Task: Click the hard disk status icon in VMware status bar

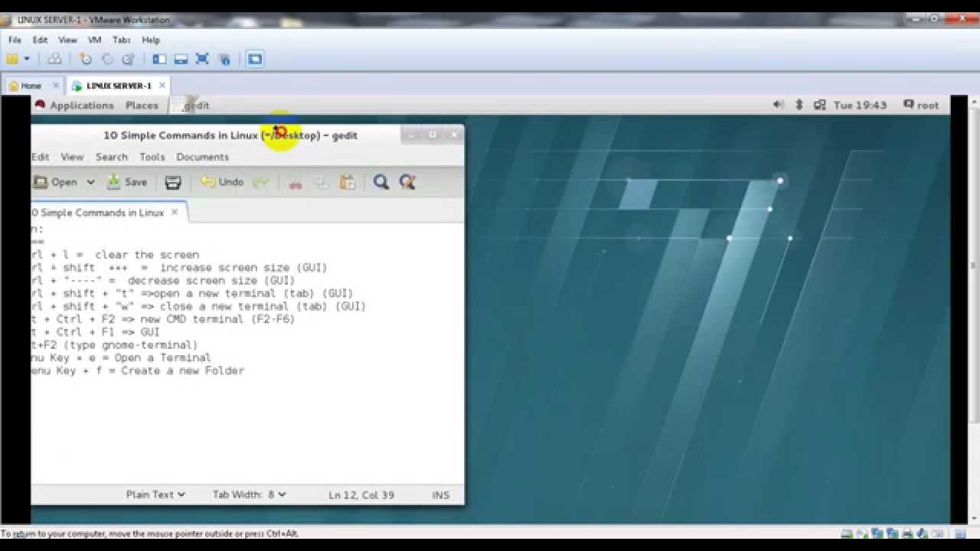Action: pos(848,533)
